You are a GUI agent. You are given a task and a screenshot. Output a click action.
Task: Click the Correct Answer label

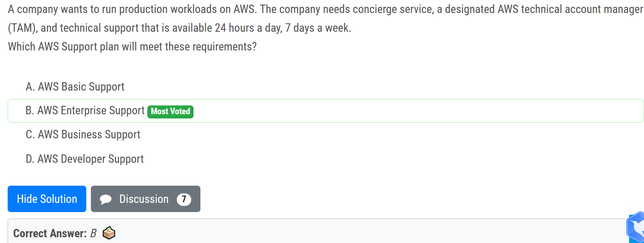tap(50, 233)
